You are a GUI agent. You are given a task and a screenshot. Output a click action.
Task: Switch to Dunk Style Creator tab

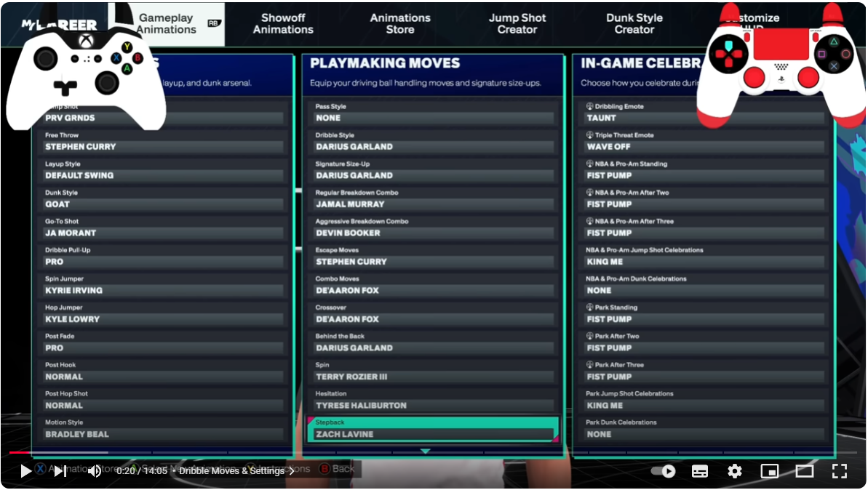point(634,24)
